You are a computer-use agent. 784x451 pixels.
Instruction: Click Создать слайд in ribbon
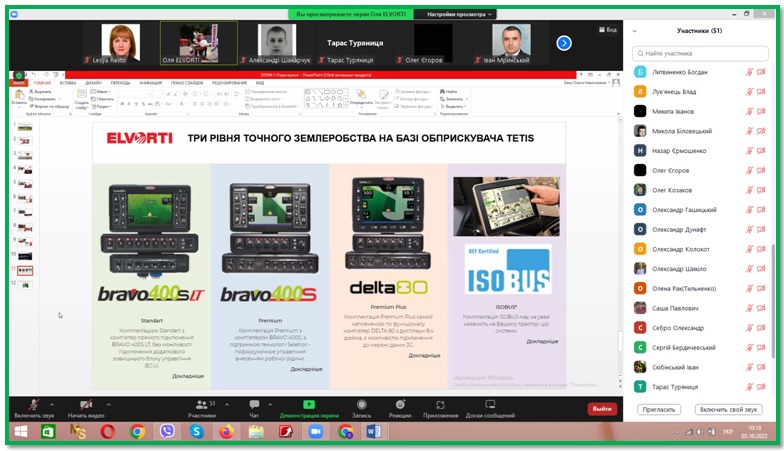coord(82,99)
